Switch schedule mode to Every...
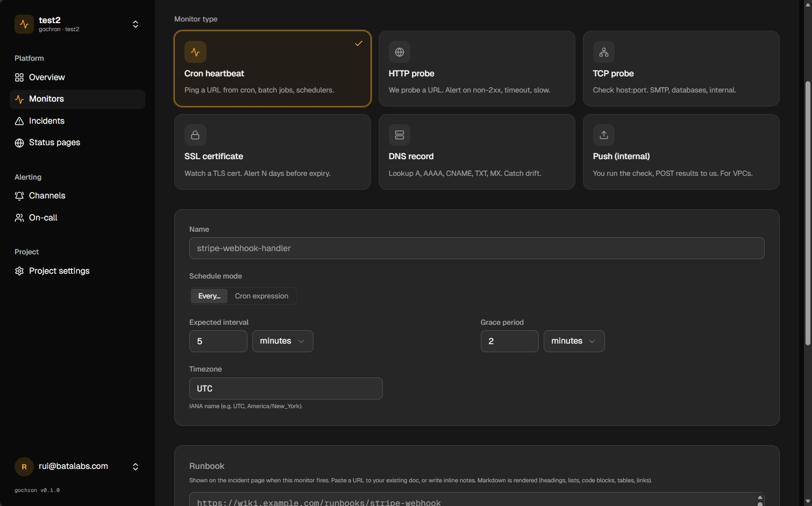 (x=209, y=296)
